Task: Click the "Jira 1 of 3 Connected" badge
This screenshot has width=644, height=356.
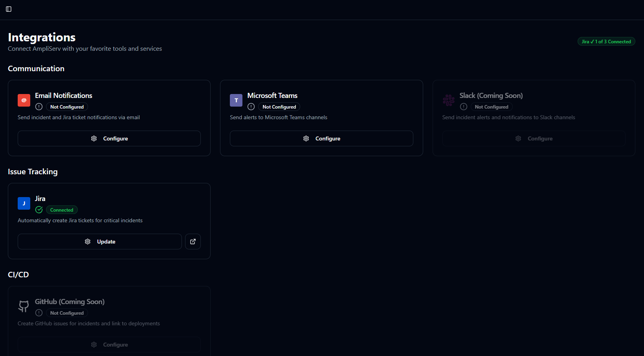Action: coord(606,41)
